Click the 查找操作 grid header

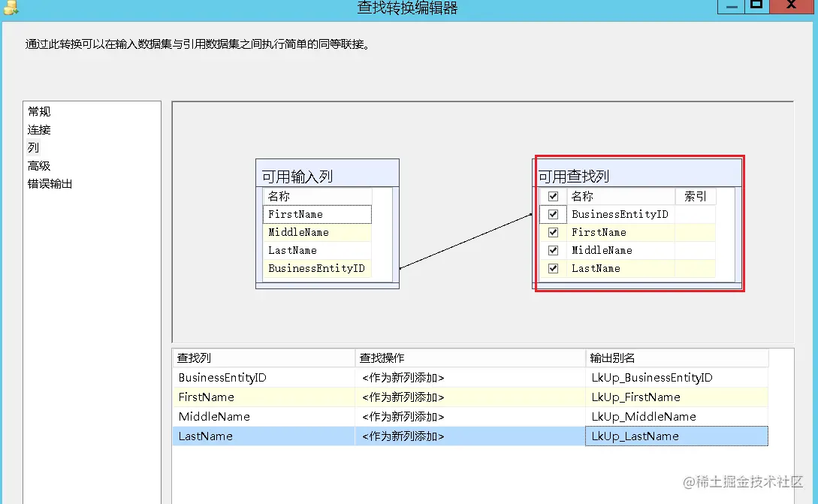coord(470,358)
